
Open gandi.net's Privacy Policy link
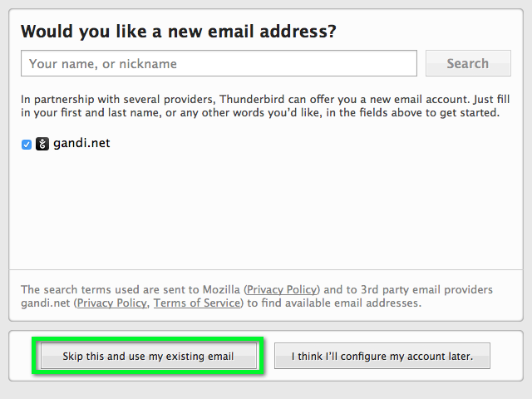click(x=112, y=303)
